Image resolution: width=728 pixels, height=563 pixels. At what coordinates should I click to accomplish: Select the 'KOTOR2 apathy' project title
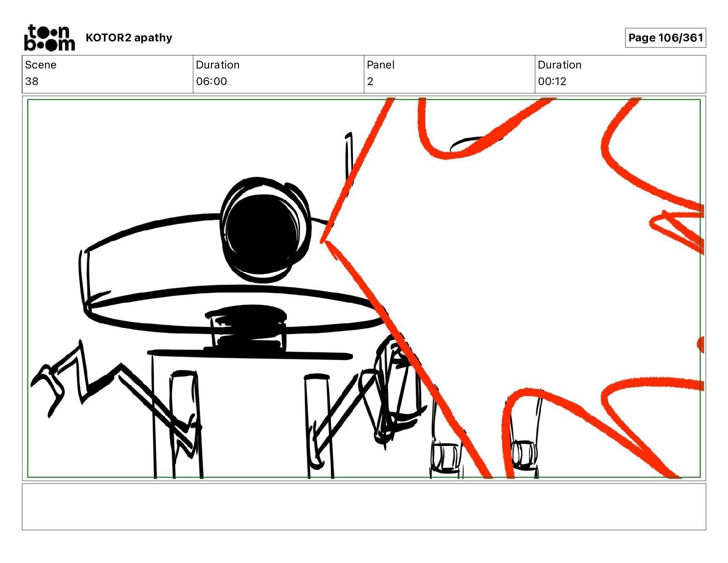click(129, 38)
